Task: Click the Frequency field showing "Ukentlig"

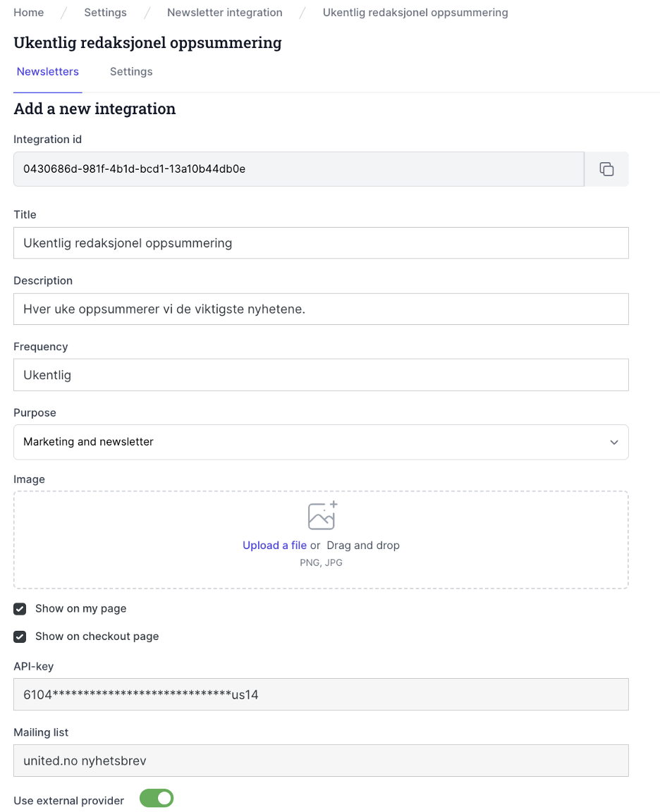Action: click(321, 374)
